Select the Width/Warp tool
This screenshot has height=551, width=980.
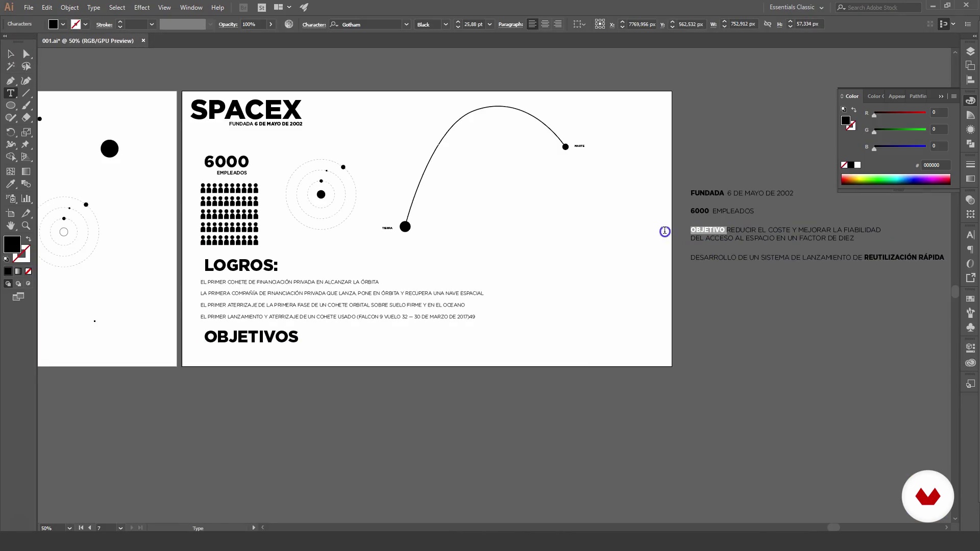coord(10,145)
